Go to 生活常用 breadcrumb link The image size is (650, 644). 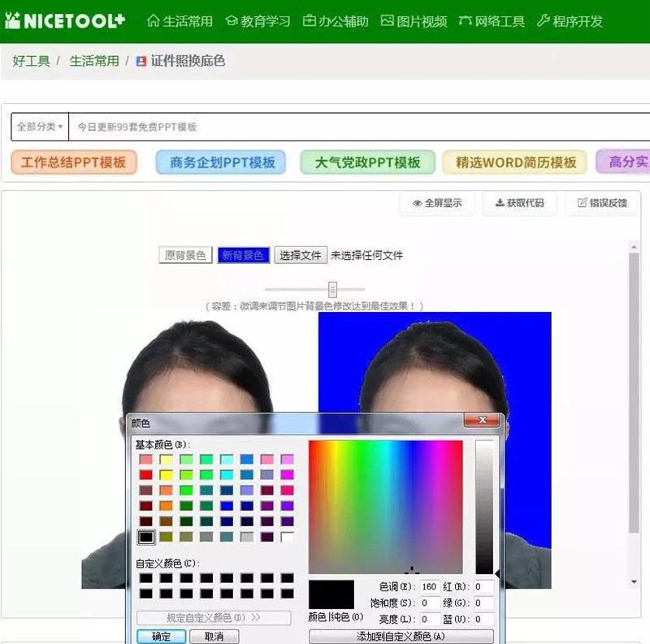click(94, 61)
